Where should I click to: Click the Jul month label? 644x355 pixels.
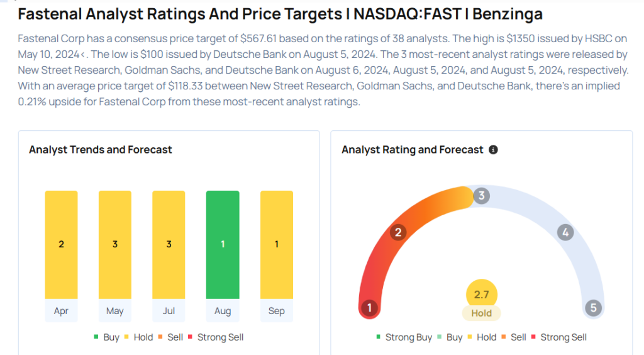169,311
